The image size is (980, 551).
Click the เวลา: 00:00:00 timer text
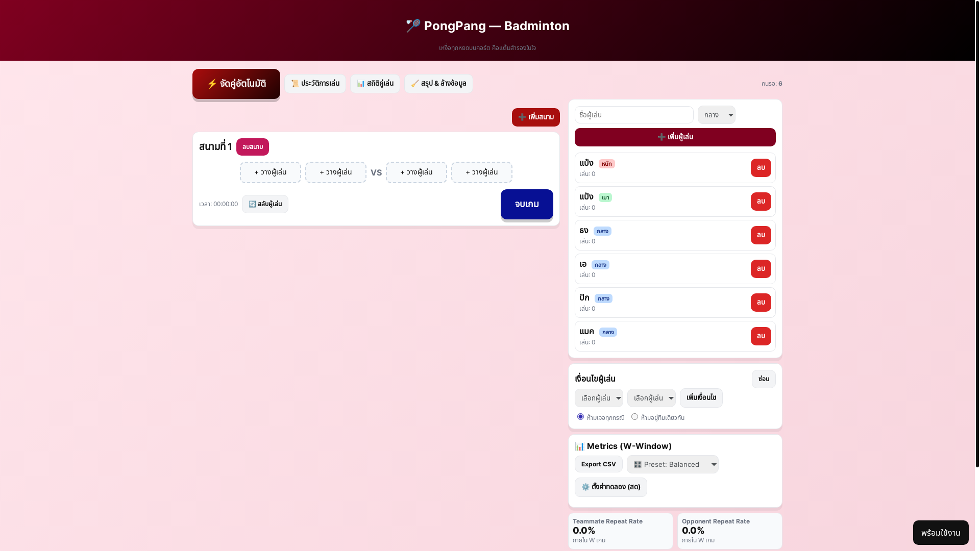[218, 204]
